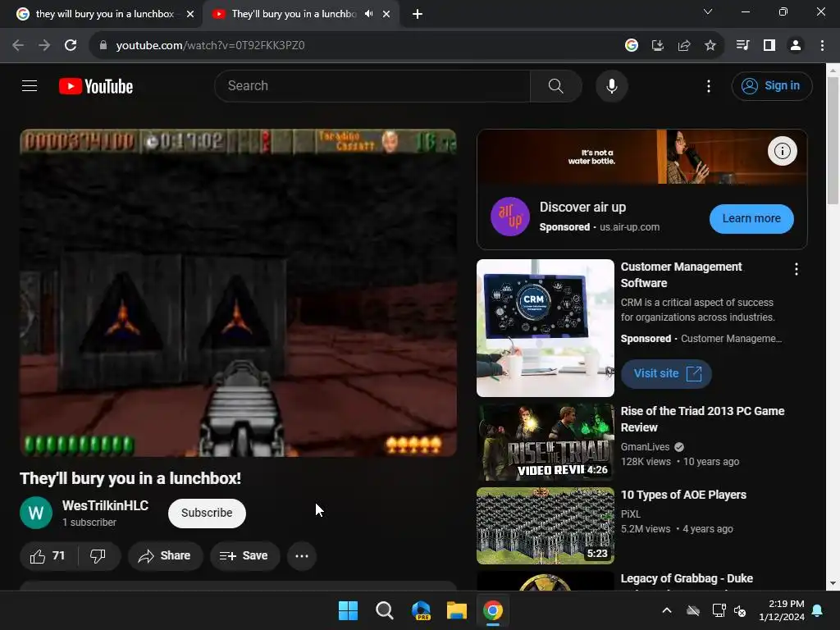Open Legacy of Grabbag - Duke video title
Screen dimensions: 840x630
687,578
